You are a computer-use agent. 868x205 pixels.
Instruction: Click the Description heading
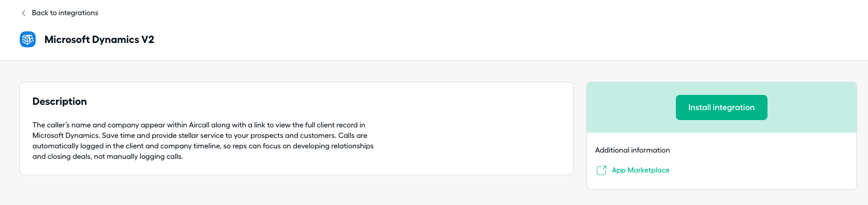[x=60, y=101]
